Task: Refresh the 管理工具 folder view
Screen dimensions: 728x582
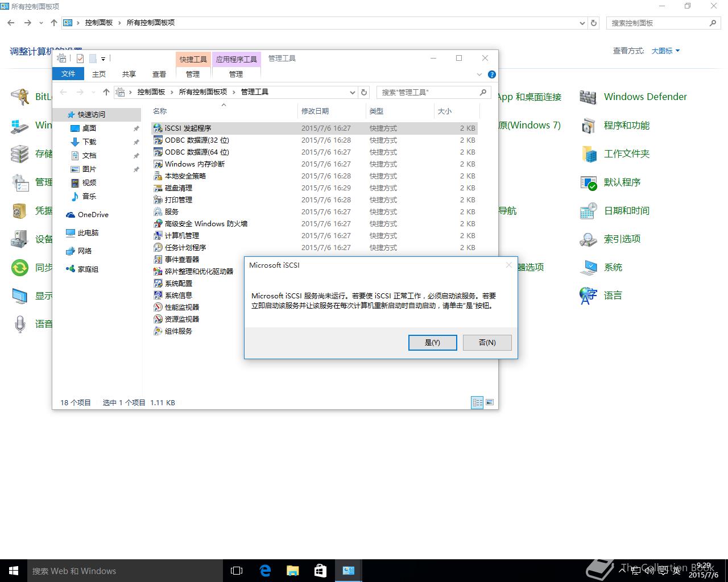Action: tap(365, 92)
